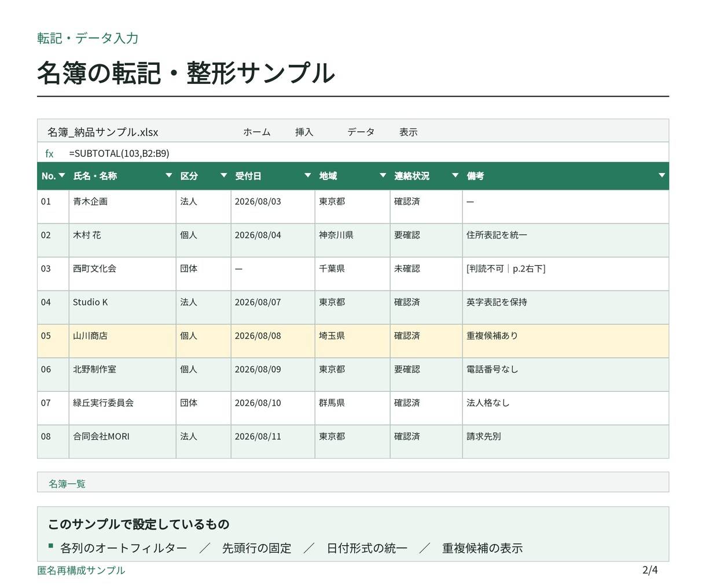Click the 転記・データ入力 heading label

coord(88,38)
